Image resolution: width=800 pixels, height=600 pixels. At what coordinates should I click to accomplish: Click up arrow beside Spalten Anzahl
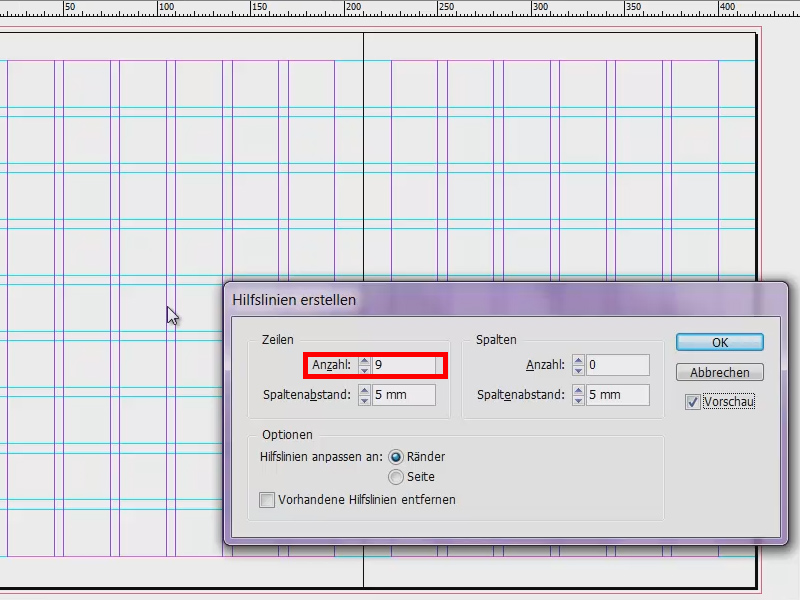[x=578, y=361]
